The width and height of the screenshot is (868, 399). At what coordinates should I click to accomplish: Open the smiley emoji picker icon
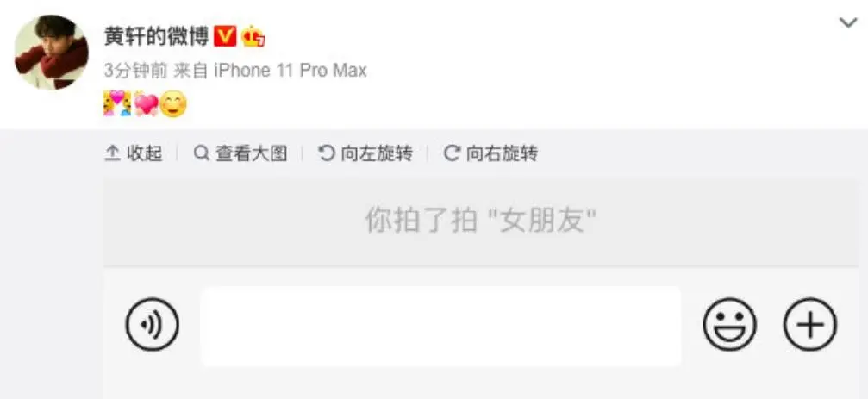tap(729, 325)
